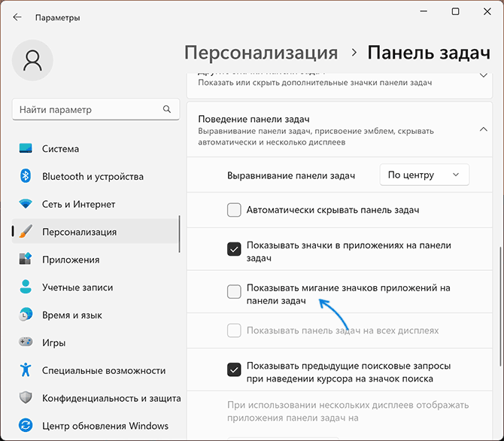Open Учетные записи category
The height and width of the screenshot is (441, 504).
pos(96,287)
